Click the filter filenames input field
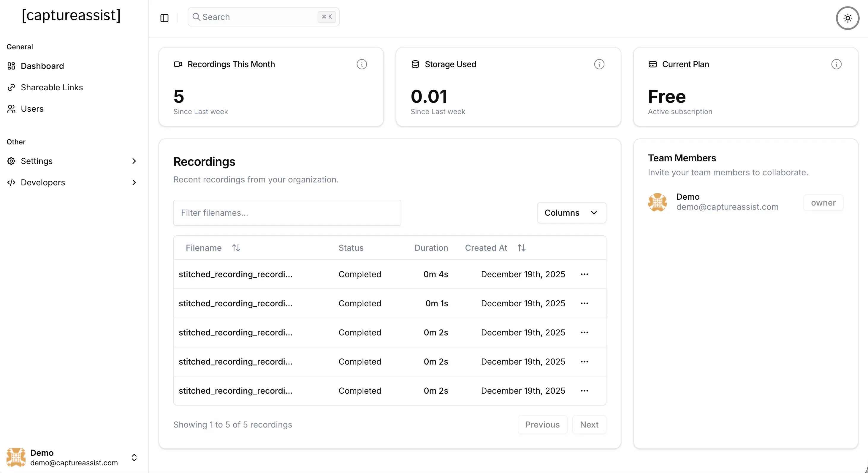Screen dimensions: 868x473 287,213
